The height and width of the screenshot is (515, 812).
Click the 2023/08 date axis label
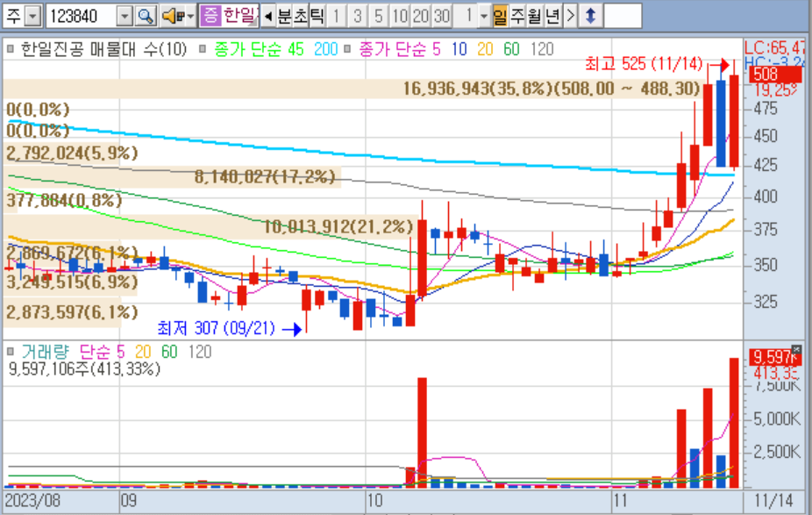32,501
